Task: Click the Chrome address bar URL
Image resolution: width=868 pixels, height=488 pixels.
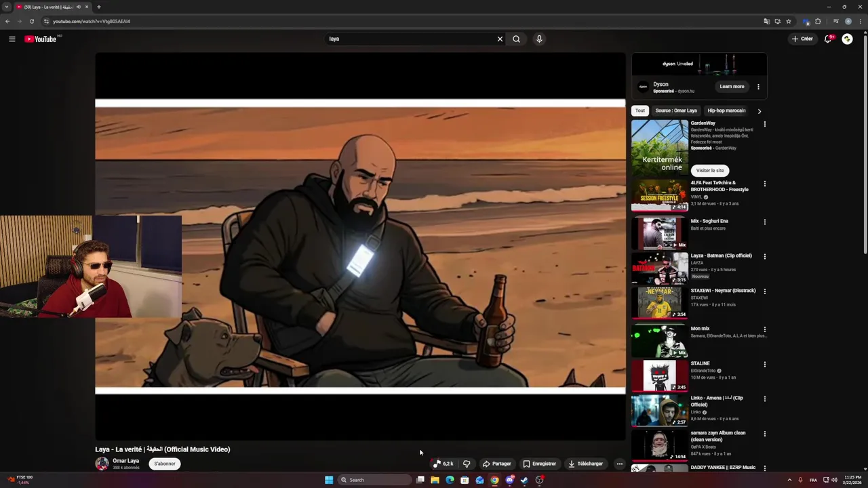Action: coord(92,21)
